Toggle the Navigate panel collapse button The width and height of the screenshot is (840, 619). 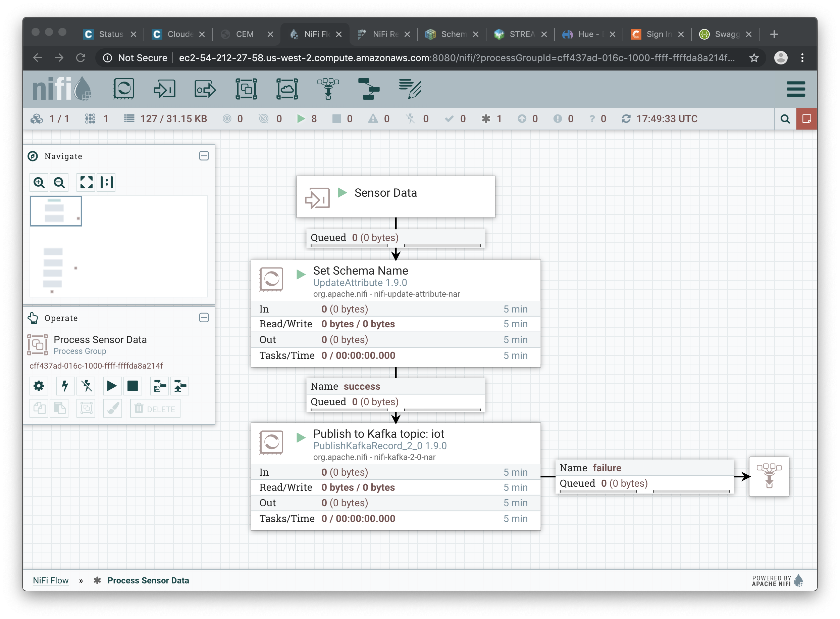click(204, 156)
